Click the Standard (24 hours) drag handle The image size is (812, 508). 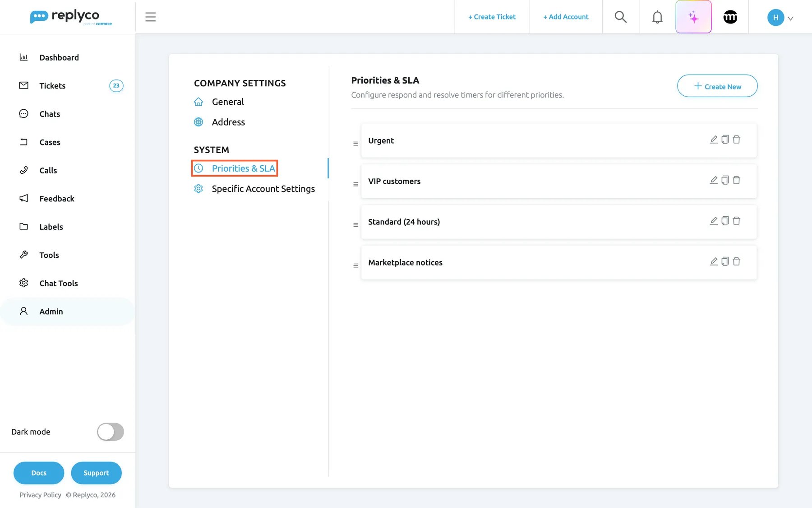click(x=355, y=225)
